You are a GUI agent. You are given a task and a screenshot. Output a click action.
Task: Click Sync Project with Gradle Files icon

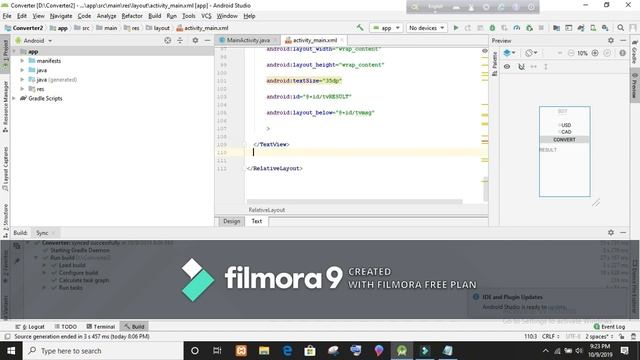pyautogui.click(x=581, y=28)
